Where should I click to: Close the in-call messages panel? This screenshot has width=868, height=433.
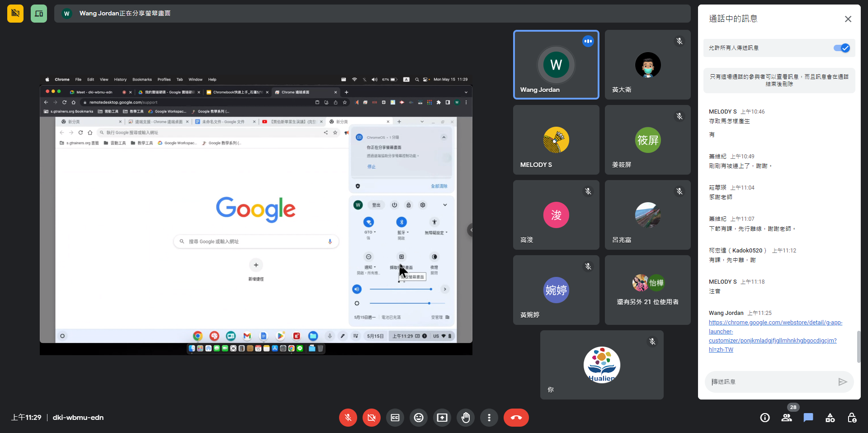848,19
